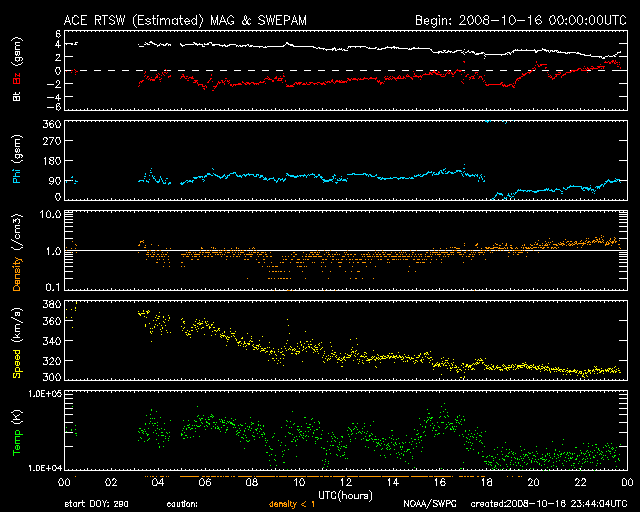Click the 'start DOY: 290' footer text

point(96,504)
